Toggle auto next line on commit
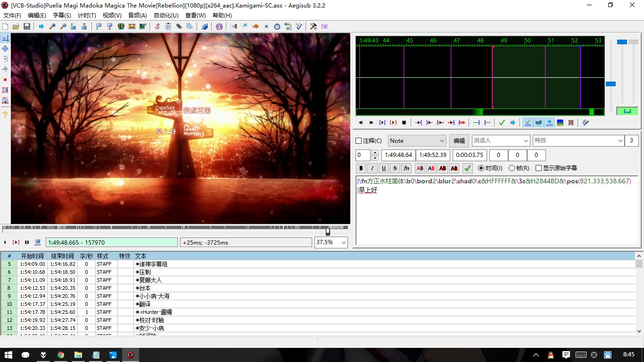Image resolution: width=644 pixels, height=362 pixels. pos(538,123)
